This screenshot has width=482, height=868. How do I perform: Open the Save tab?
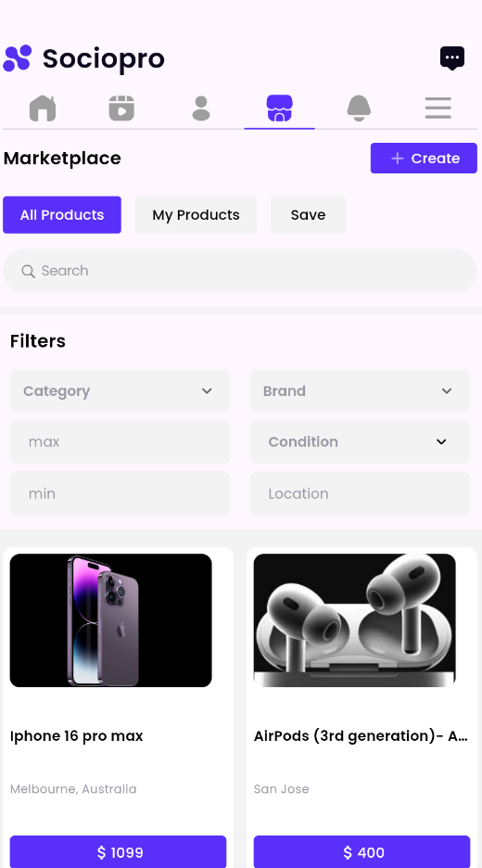point(309,215)
